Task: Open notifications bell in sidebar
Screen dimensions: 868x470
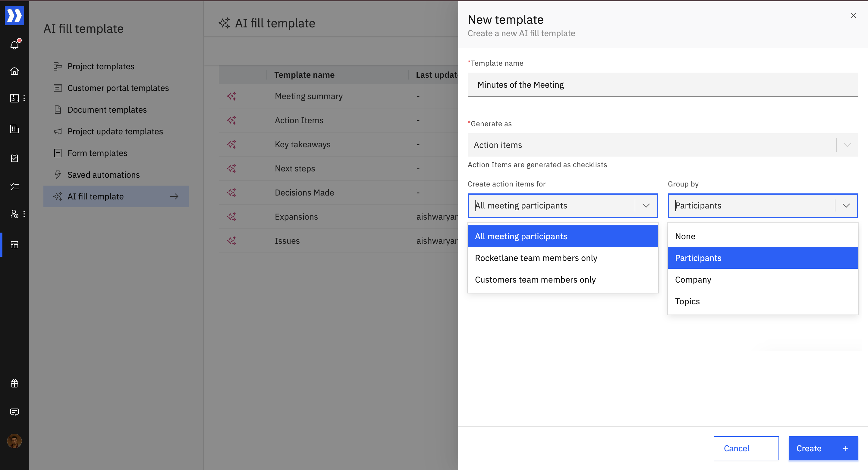Action: [x=14, y=45]
